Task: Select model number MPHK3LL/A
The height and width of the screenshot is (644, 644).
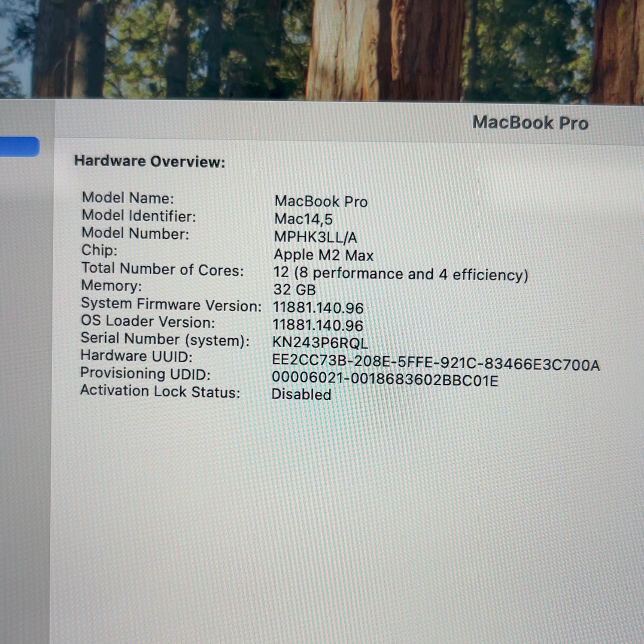Action: (316, 237)
